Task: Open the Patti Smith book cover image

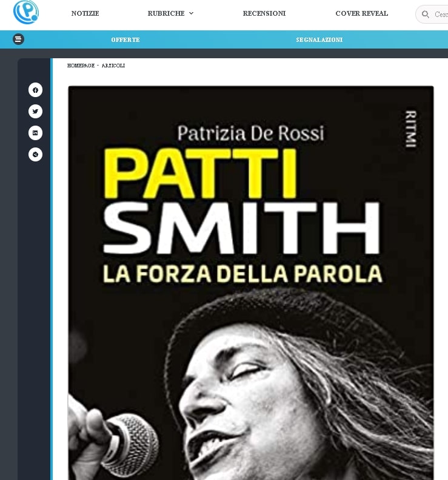Action: [251, 283]
